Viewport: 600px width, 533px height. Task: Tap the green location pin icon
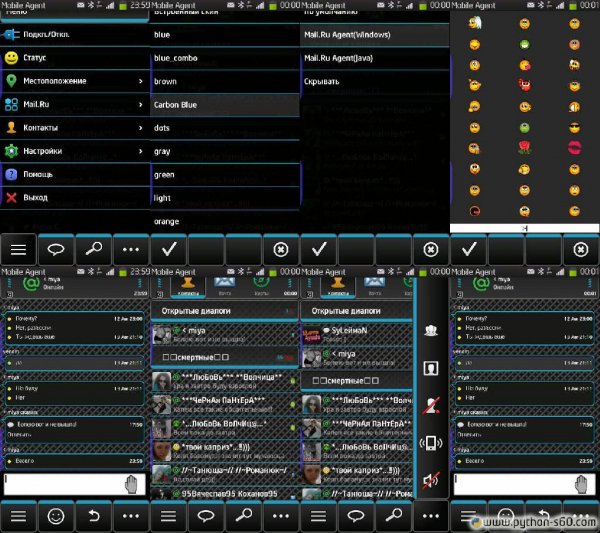click(x=11, y=81)
